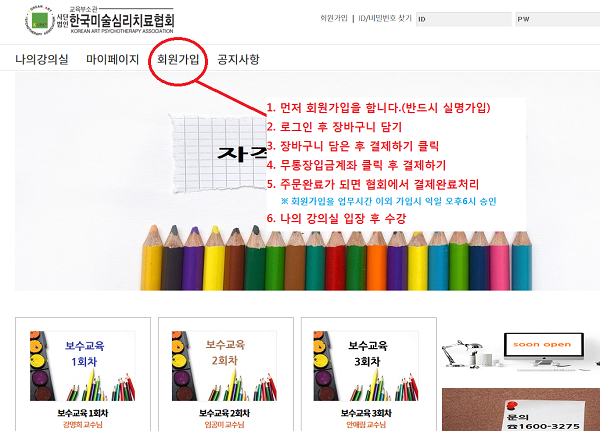This screenshot has height=431, width=600.
Task: Select the 회원가입 menu item
Action: coord(178,59)
